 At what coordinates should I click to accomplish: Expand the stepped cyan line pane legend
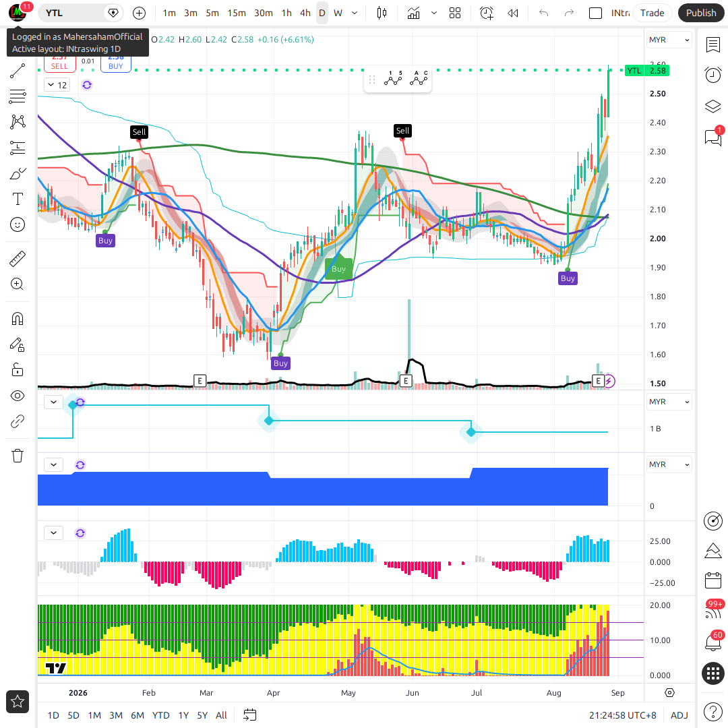(x=53, y=402)
